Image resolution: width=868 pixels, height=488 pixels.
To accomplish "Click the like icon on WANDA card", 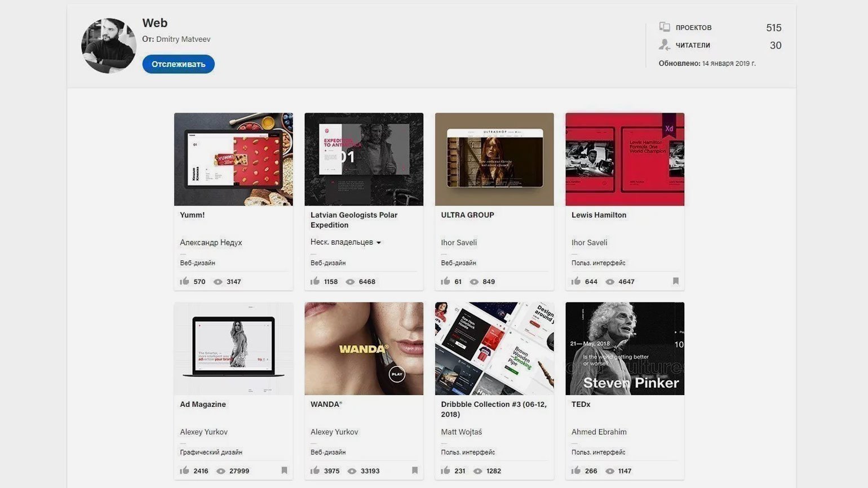I will click(x=315, y=470).
